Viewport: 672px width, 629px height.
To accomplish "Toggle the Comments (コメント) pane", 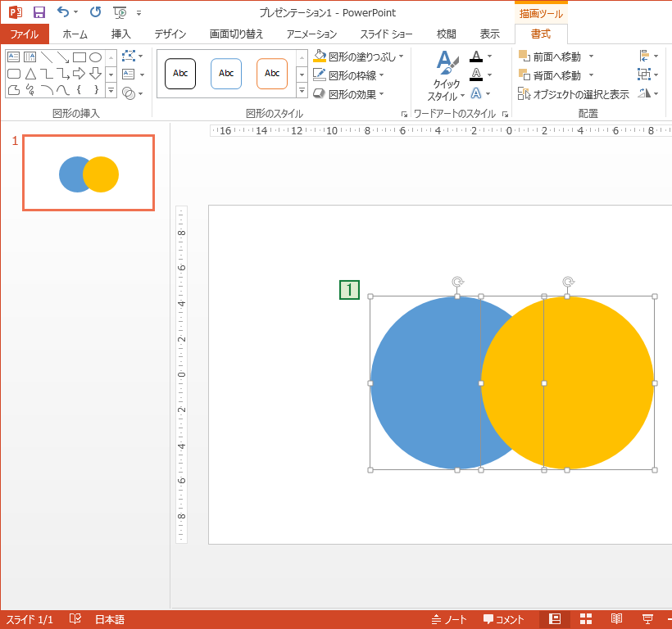I will click(504, 618).
